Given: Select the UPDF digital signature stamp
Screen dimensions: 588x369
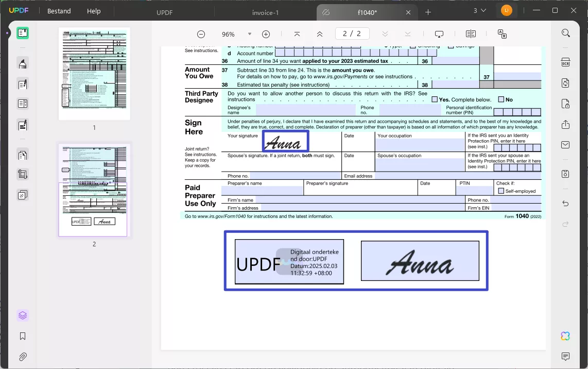Looking at the screenshot, I should (289, 262).
